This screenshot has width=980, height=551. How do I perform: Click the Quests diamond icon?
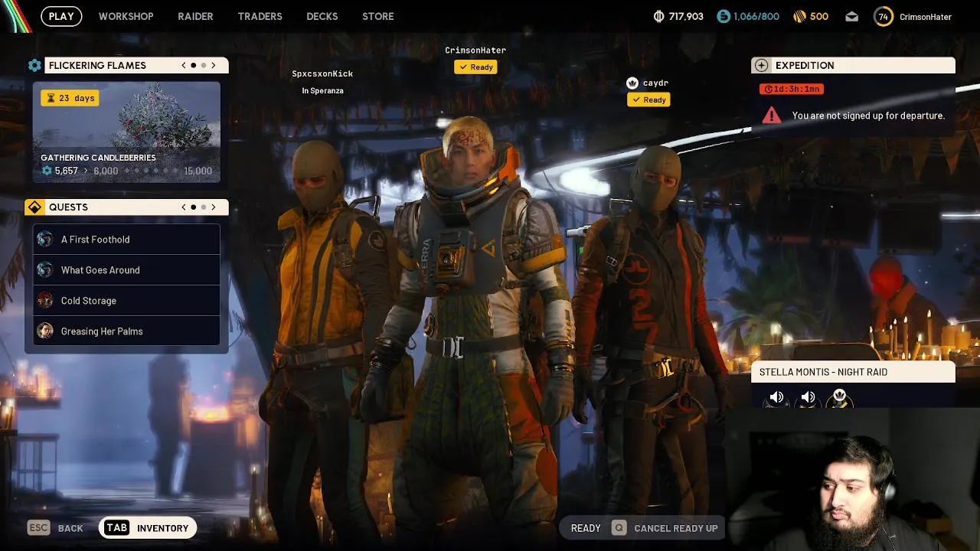[x=34, y=207]
